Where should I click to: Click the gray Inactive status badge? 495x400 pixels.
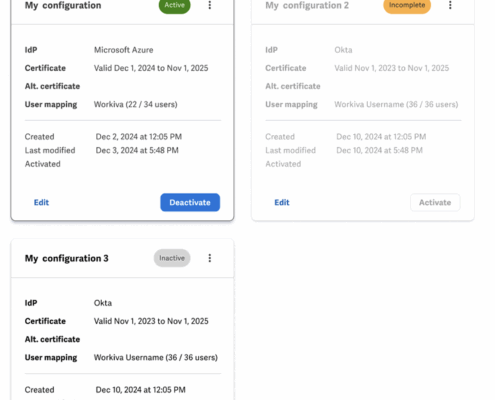(x=172, y=258)
